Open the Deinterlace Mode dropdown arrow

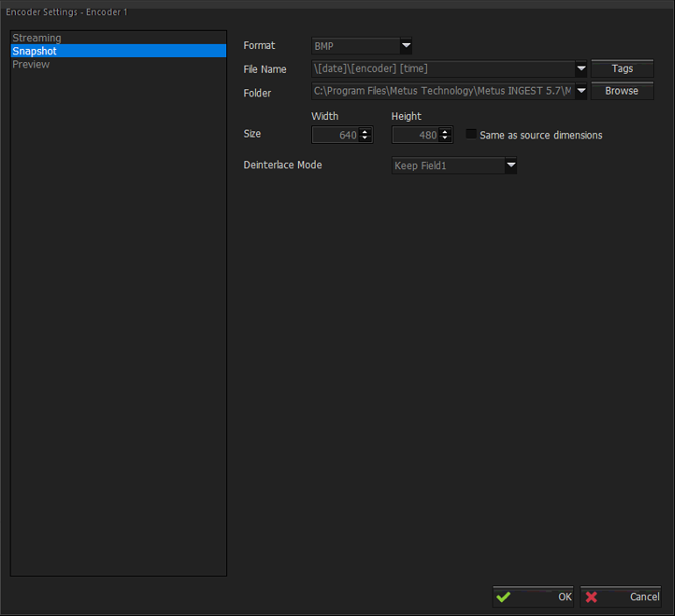[511, 166]
